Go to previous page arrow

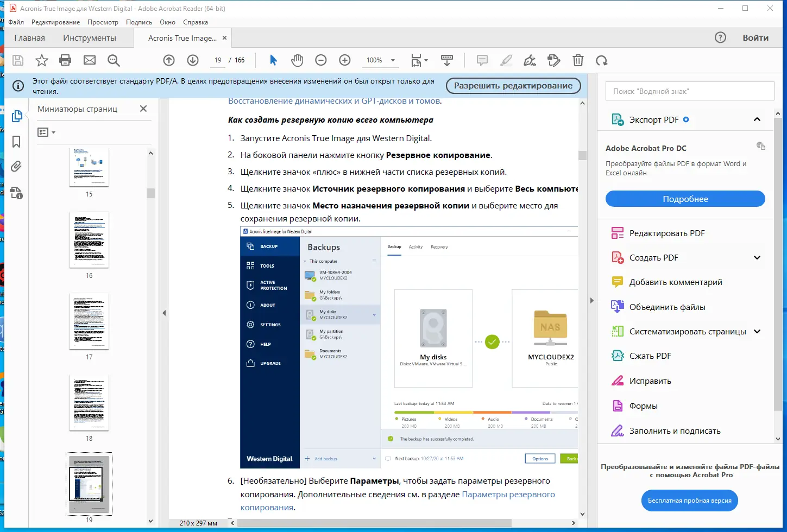coord(169,60)
